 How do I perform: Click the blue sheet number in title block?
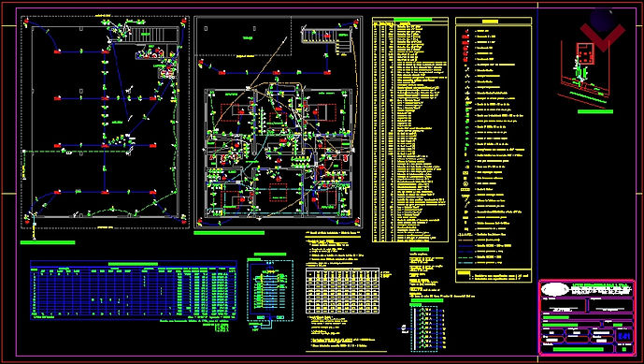pyautogui.click(x=623, y=336)
